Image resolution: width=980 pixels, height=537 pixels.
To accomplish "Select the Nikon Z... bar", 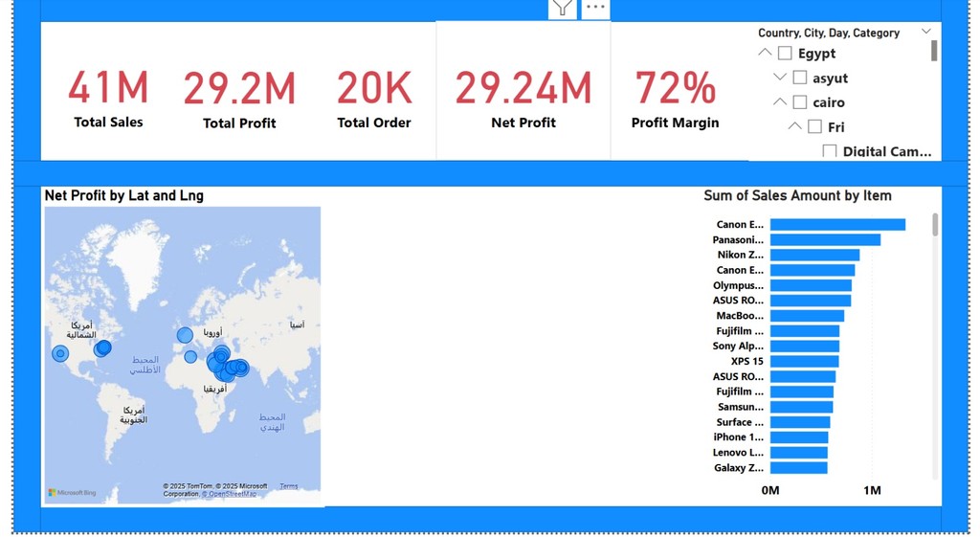I will pos(815,255).
